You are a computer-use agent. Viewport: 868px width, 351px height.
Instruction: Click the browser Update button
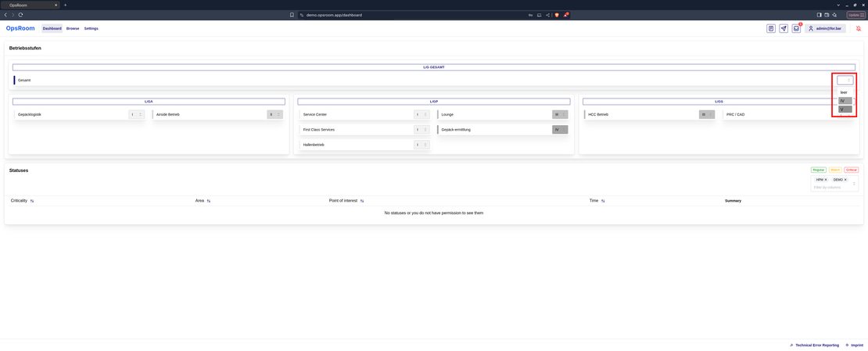[x=855, y=15]
